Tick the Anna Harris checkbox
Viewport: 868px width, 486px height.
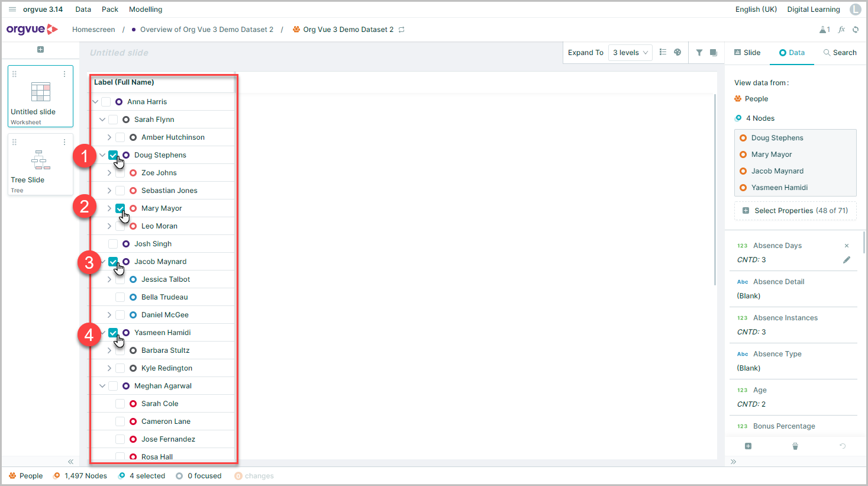pyautogui.click(x=106, y=102)
